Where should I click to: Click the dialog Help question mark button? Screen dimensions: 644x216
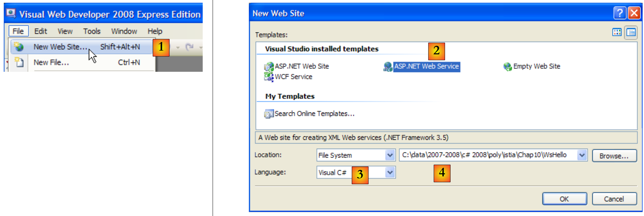pos(620,13)
